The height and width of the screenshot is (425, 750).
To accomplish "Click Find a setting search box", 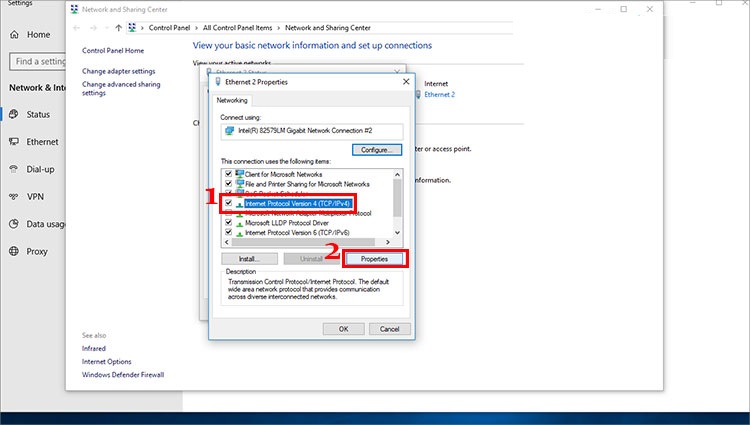I will coord(37,61).
